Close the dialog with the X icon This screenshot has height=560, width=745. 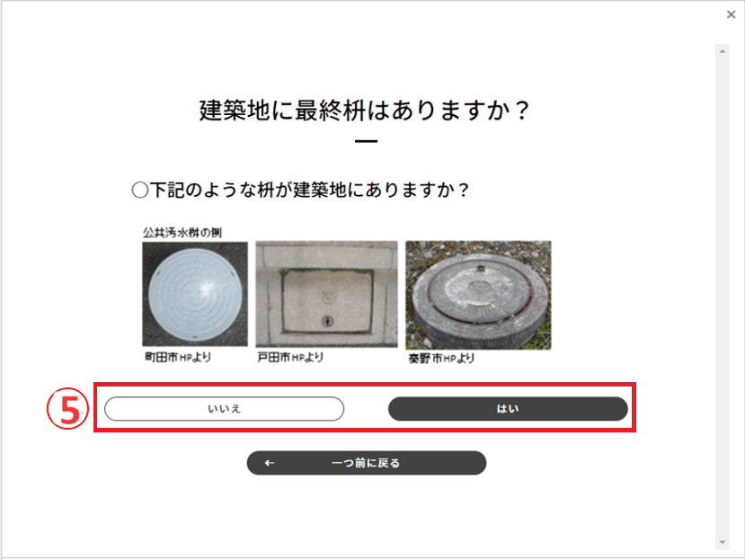[731, 14]
